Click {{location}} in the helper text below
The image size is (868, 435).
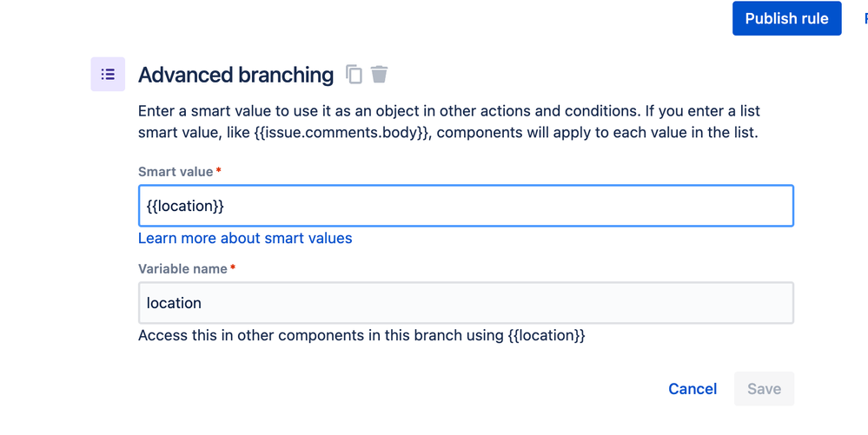pos(546,335)
